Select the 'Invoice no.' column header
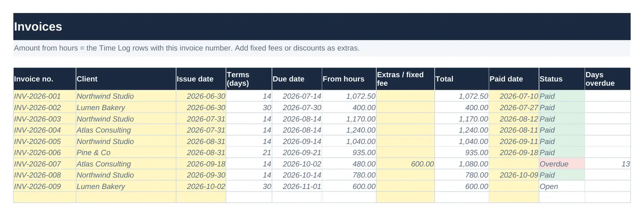 click(45, 79)
